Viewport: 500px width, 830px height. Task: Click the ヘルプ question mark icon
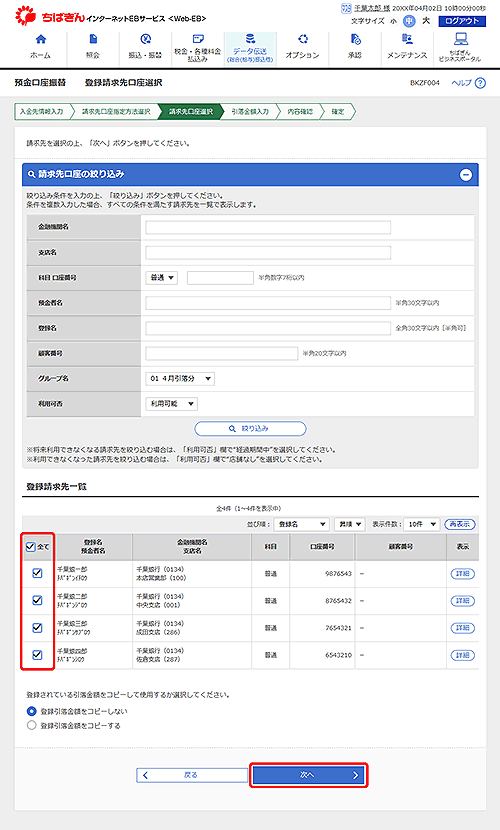pyautogui.click(x=480, y=83)
